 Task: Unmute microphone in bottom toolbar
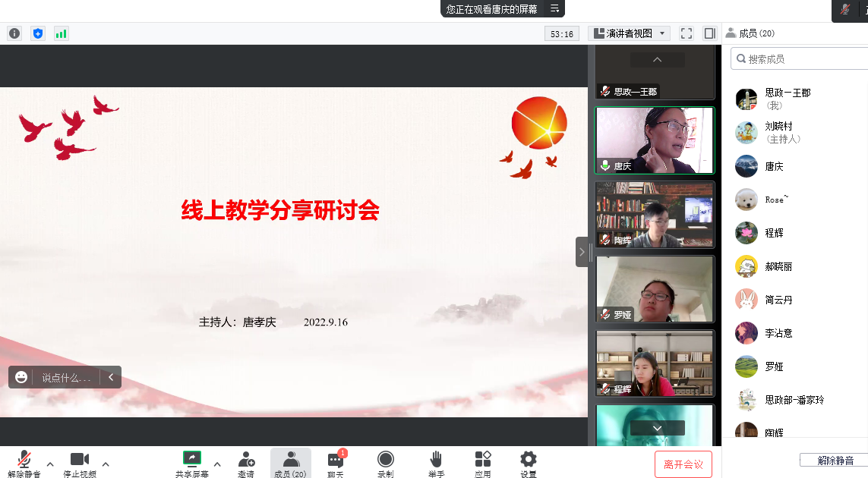point(24,463)
